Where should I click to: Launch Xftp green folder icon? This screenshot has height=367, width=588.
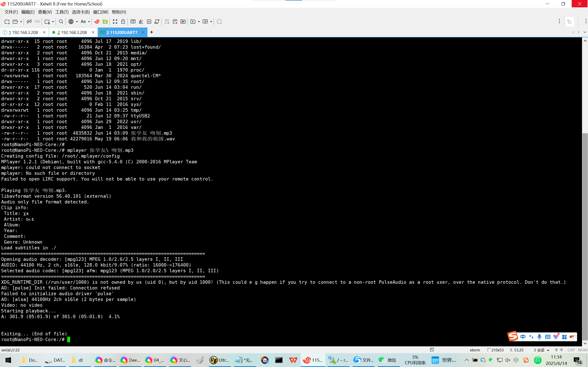(x=105, y=22)
